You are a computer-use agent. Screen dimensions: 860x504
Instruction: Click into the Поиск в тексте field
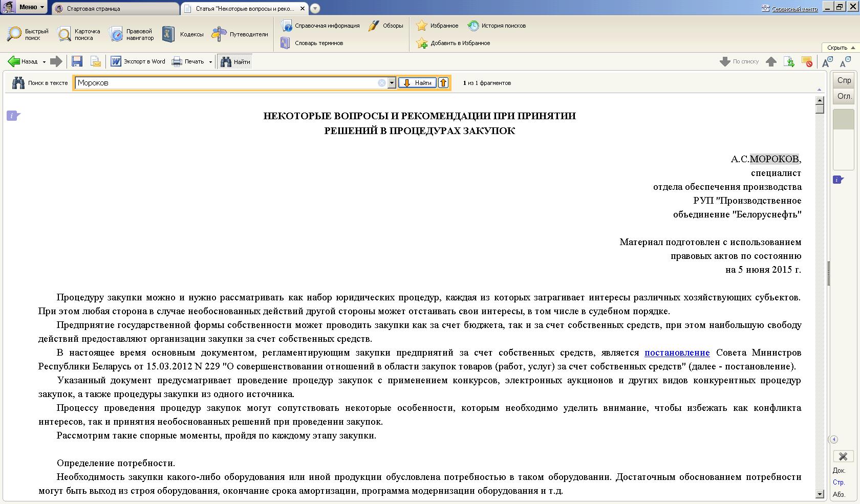click(x=225, y=83)
